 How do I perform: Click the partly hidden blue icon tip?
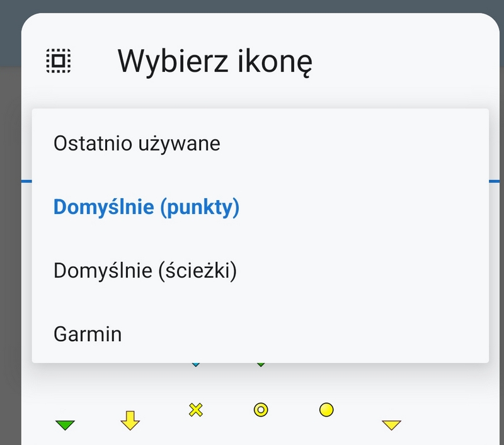(195, 364)
